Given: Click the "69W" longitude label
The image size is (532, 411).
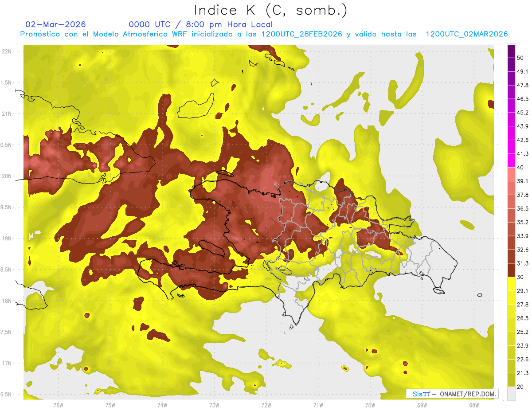Looking at the screenshot, I should coord(422,405).
